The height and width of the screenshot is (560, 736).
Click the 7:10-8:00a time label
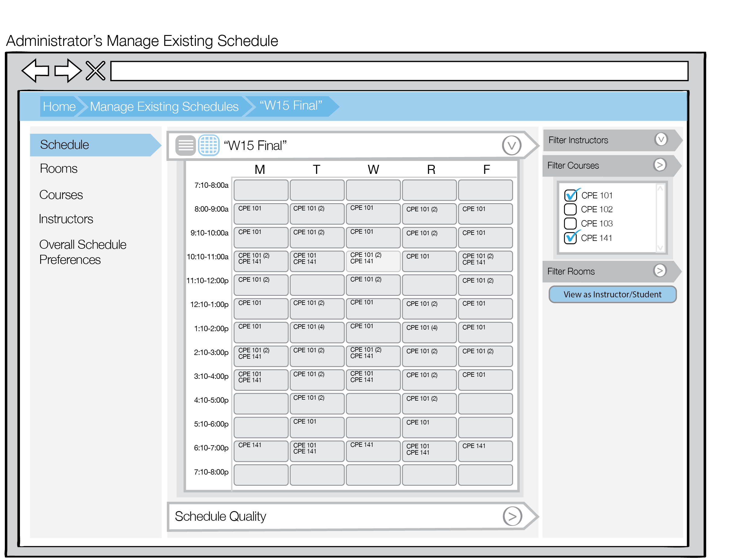pyautogui.click(x=211, y=185)
